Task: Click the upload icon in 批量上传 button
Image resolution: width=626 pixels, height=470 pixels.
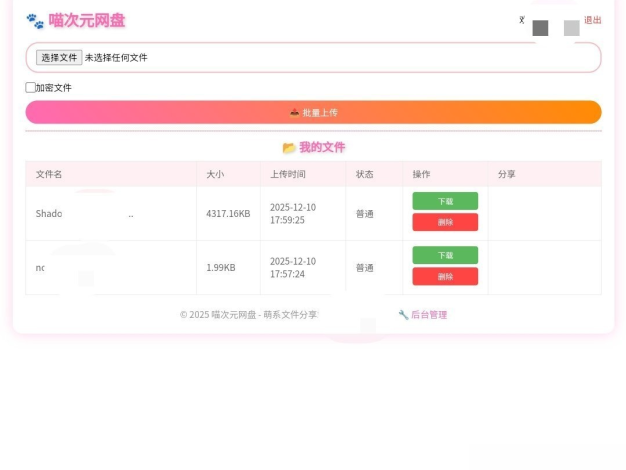Action: click(295, 113)
